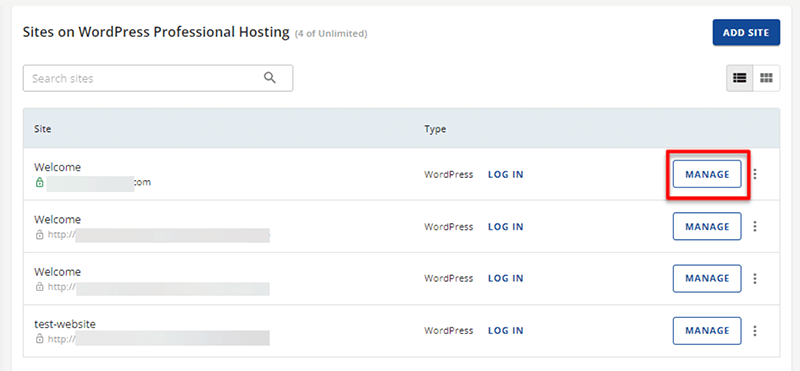Click "Sites on WordPress Professional Hosting" heading

point(156,32)
